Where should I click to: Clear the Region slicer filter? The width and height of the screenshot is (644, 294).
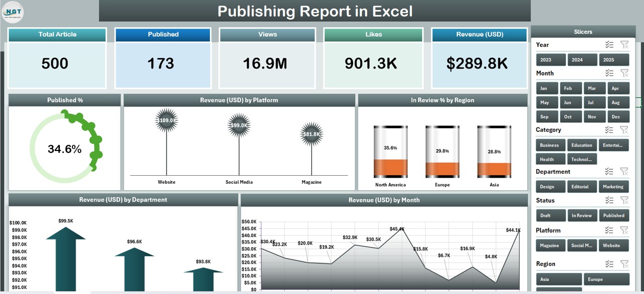tap(624, 264)
